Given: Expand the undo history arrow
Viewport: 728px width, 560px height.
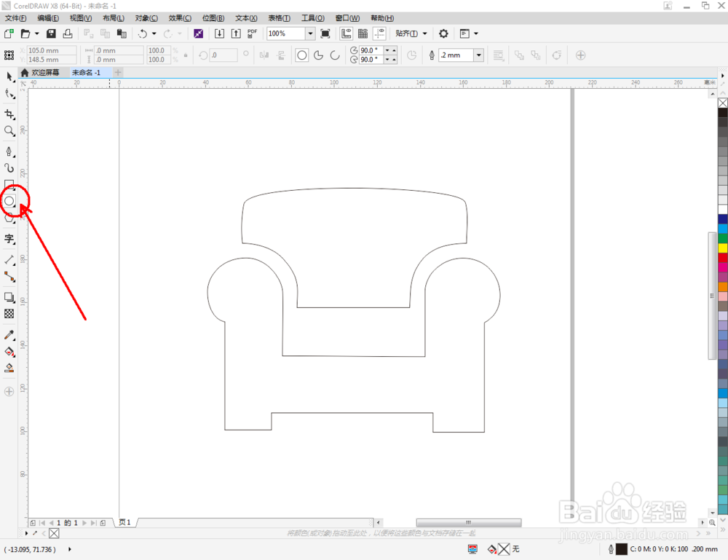Looking at the screenshot, I should click(x=154, y=33).
